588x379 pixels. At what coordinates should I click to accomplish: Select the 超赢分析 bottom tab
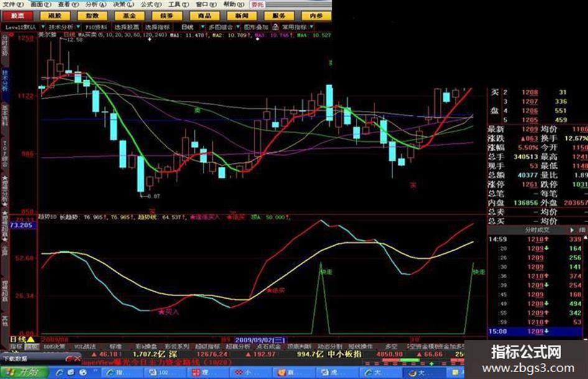coord(238,347)
